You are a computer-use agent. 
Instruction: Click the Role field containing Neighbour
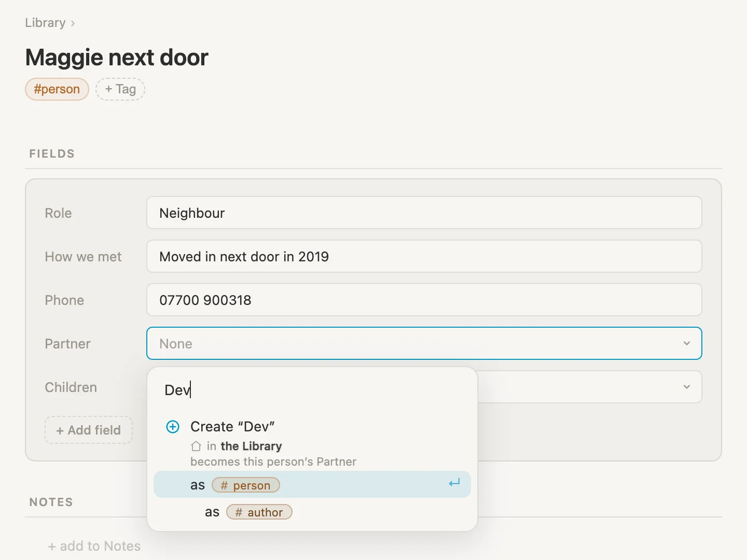424,213
